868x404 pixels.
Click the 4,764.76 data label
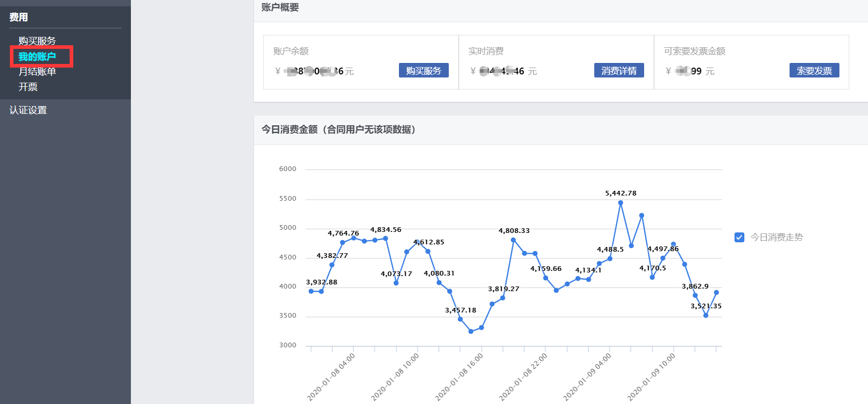[x=343, y=233]
